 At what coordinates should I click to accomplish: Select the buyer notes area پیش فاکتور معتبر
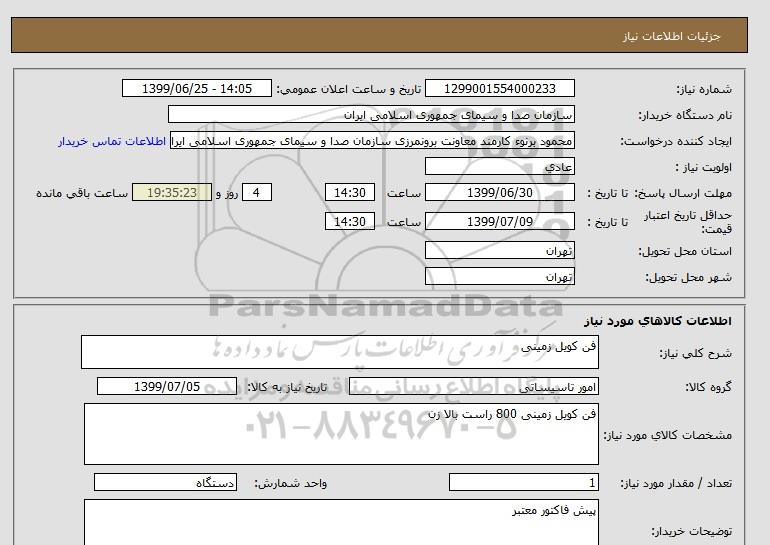tap(341, 523)
